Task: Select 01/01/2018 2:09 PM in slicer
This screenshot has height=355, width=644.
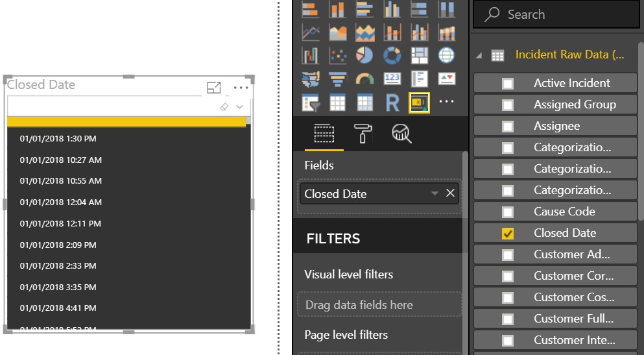Action: tap(58, 245)
